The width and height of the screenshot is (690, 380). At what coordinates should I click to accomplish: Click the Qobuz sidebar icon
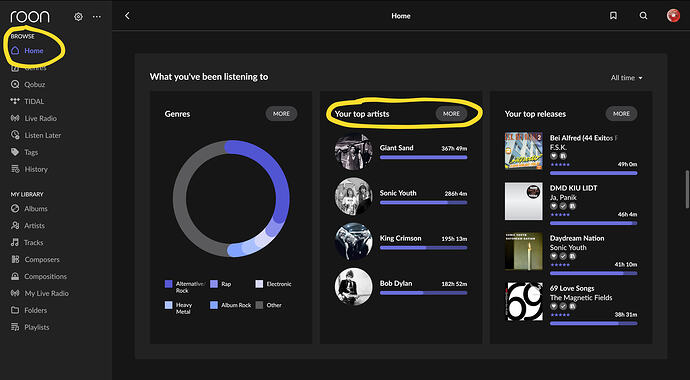click(15, 84)
